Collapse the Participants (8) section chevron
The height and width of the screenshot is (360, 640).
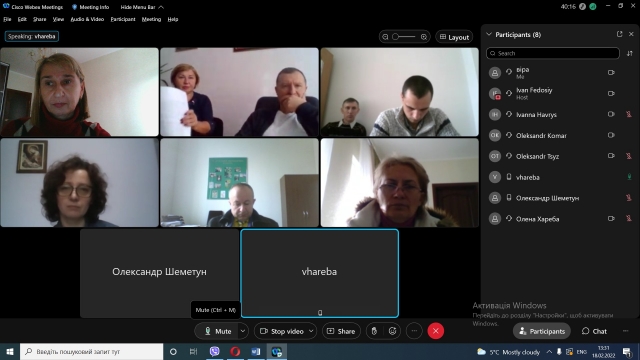click(489, 34)
